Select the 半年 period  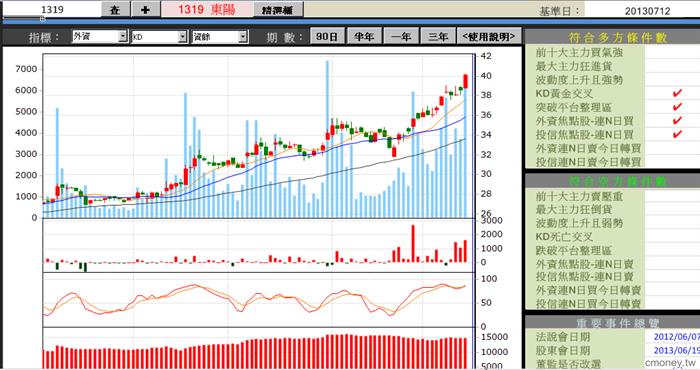tap(364, 36)
